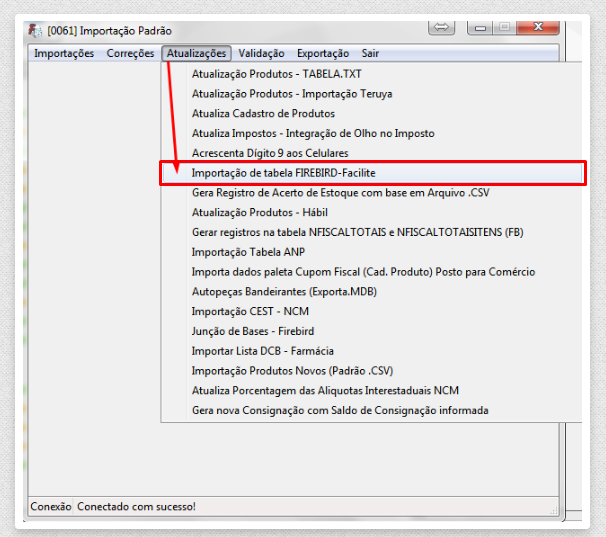Viewport: 606px width, 537px height.
Task: Select Importação de tabela FIREBIRD-Facilite
Action: [372, 173]
